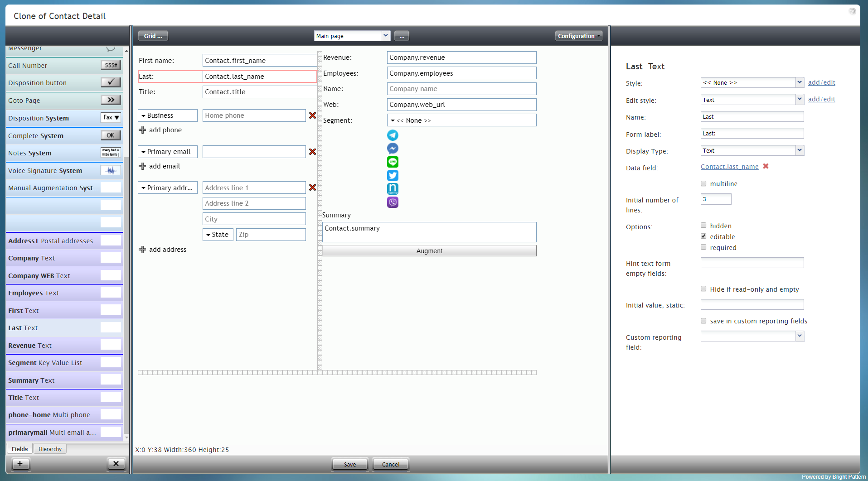Remove the Primary email row

click(x=312, y=152)
